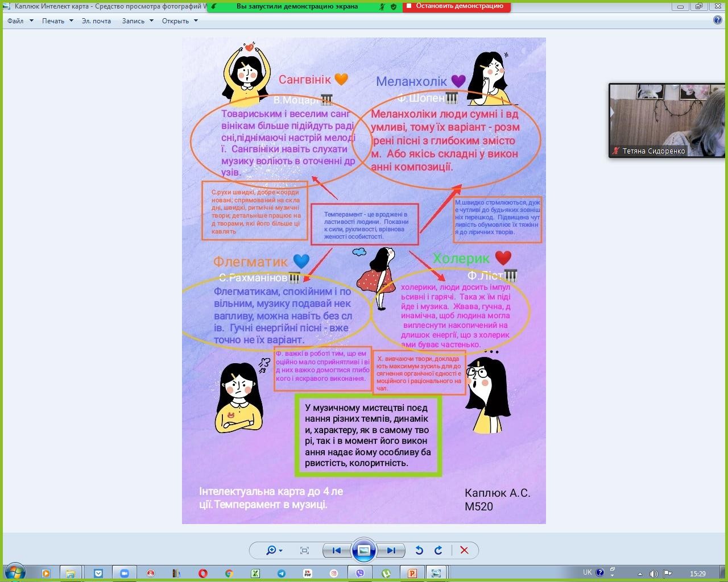
Task: Click the actual size fit button
Action: [304, 550]
